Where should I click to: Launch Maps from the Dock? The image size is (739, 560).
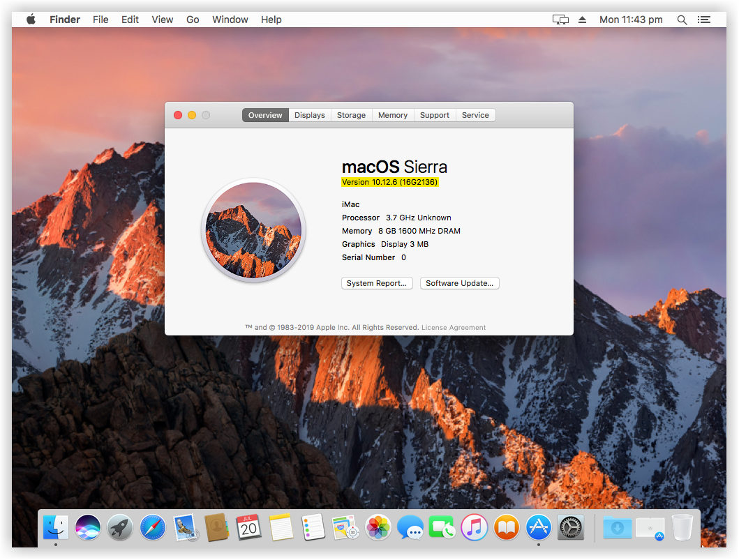[345, 527]
